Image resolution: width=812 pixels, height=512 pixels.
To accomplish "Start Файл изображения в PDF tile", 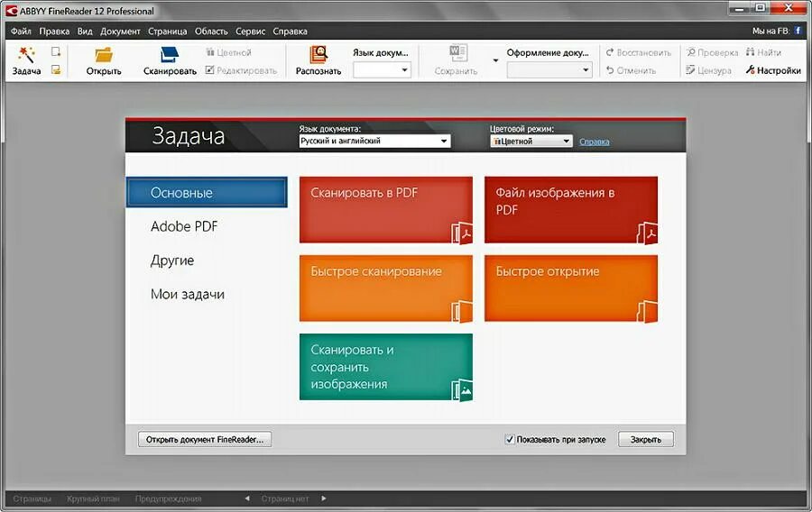I will (x=571, y=209).
